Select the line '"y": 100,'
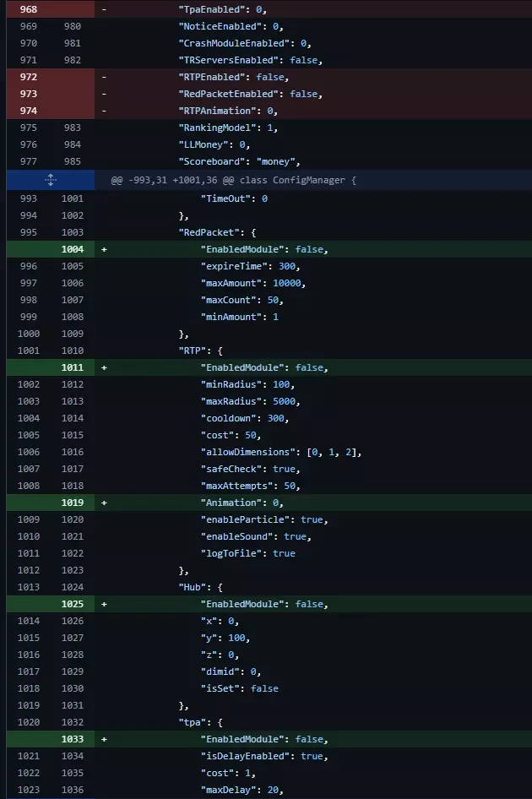Image resolution: width=532 pixels, height=799 pixels. tap(225, 638)
